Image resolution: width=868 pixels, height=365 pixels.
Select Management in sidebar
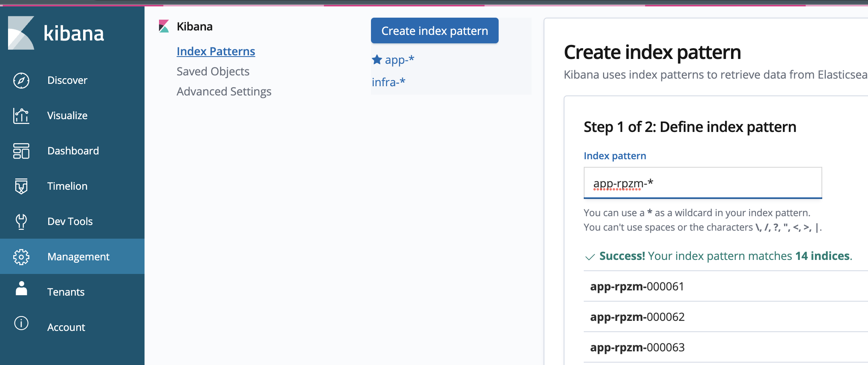(72, 257)
